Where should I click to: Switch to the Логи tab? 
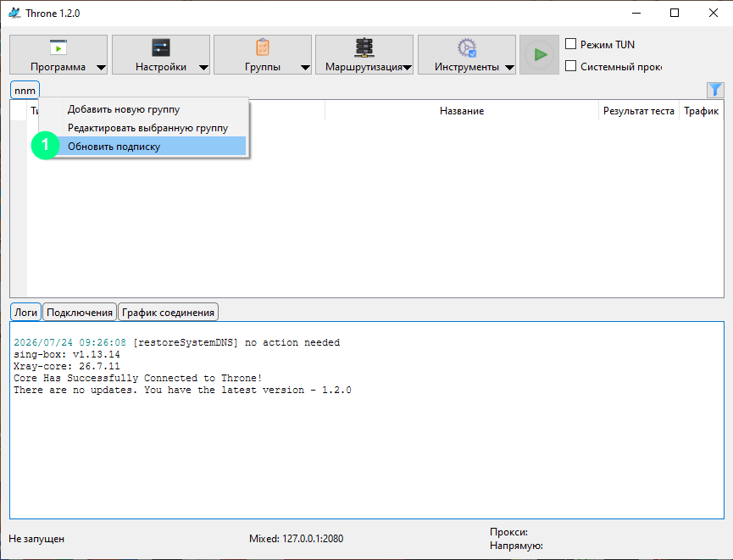tap(25, 313)
